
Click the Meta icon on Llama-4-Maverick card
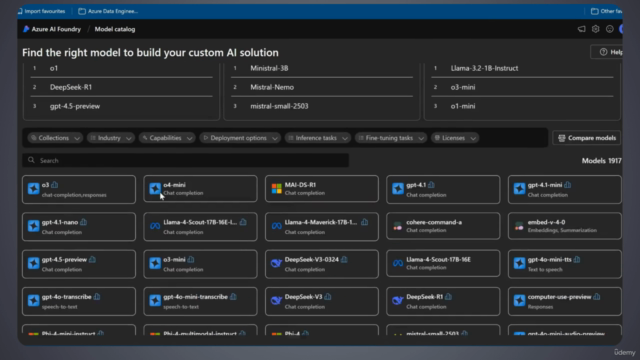276,226
